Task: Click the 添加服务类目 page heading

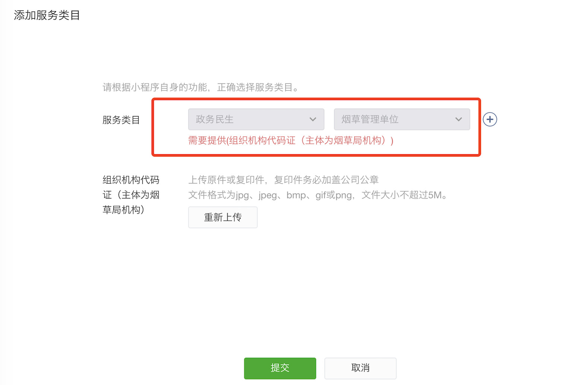Action: coord(47,15)
